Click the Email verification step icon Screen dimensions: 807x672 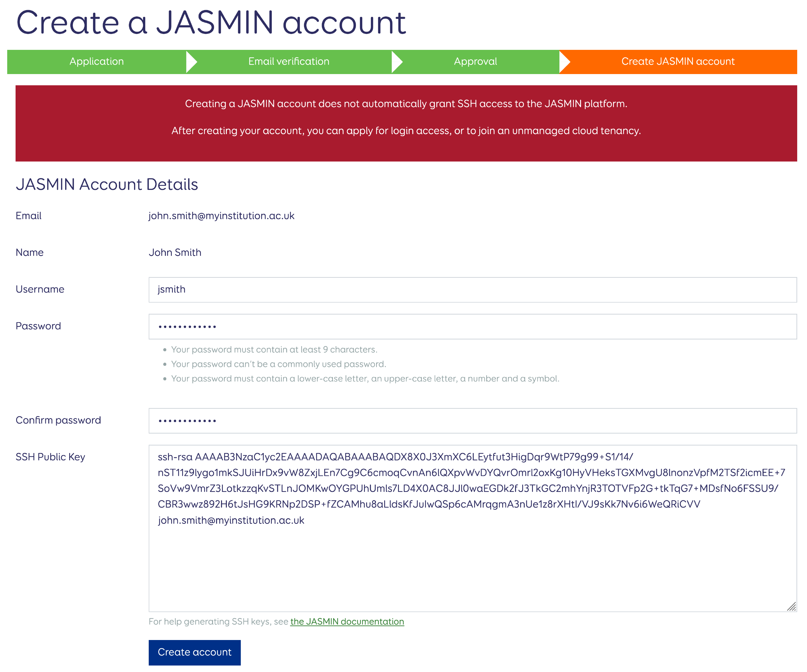[x=288, y=62]
